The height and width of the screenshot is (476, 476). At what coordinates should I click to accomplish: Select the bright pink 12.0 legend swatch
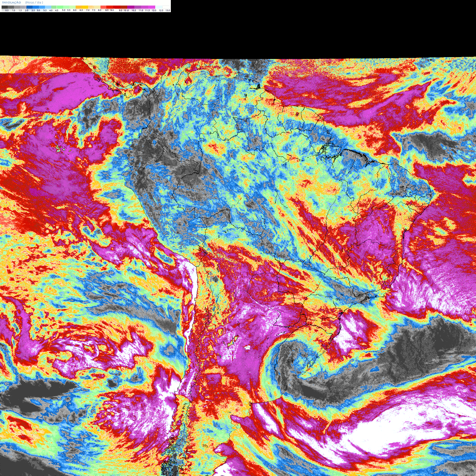[x=152, y=7]
